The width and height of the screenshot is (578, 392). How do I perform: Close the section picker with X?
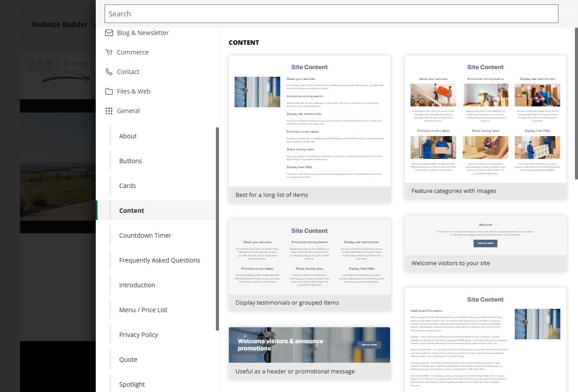[x=568, y=14]
